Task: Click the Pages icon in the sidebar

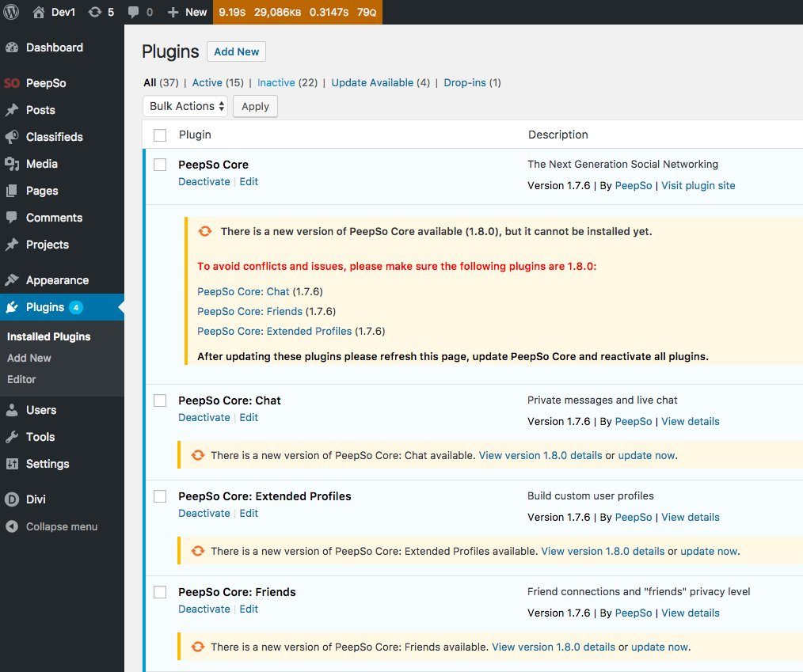Action: tap(13, 191)
